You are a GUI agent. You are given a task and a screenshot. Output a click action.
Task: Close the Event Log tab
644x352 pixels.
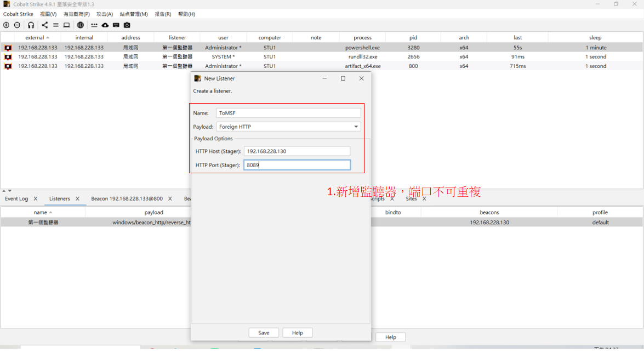pyautogui.click(x=35, y=199)
